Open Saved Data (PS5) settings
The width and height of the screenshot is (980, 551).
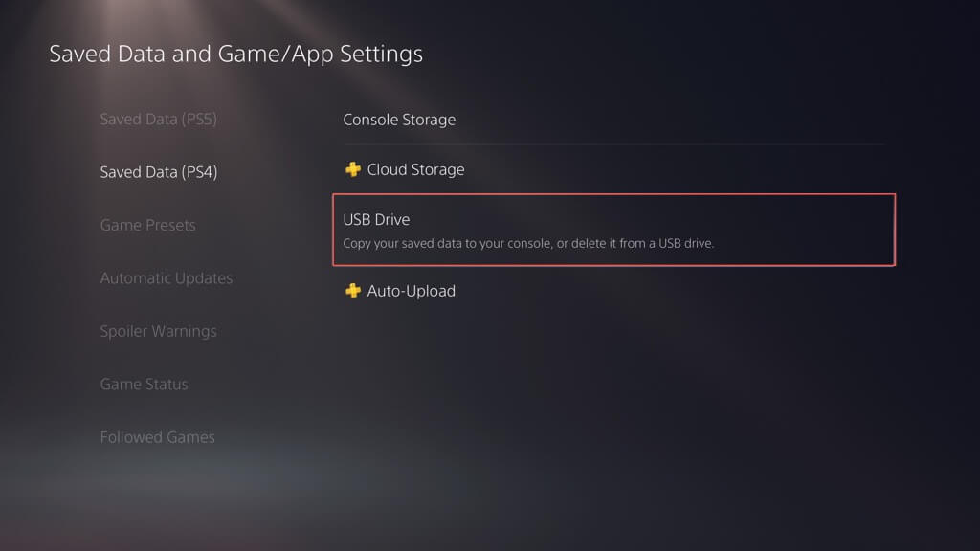(159, 120)
